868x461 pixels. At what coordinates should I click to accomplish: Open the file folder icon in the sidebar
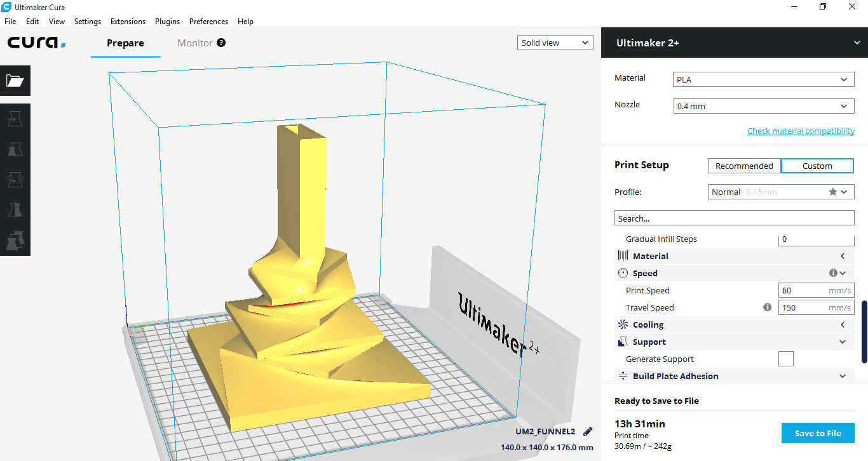click(15, 81)
